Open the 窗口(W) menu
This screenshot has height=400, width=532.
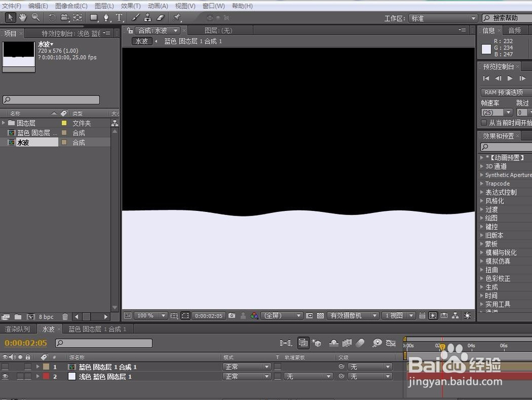coord(213,6)
